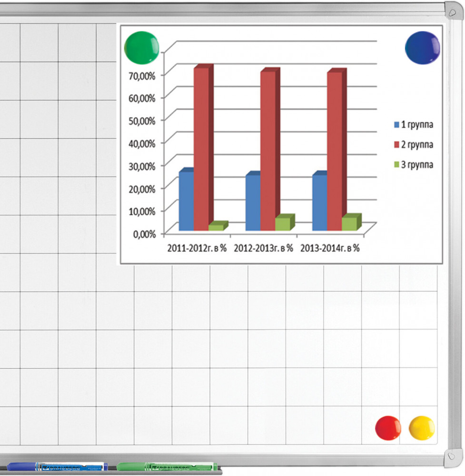Click the blue bar for 2012-2013
Viewport: 465px width, 476px height.
(x=253, y=202)
